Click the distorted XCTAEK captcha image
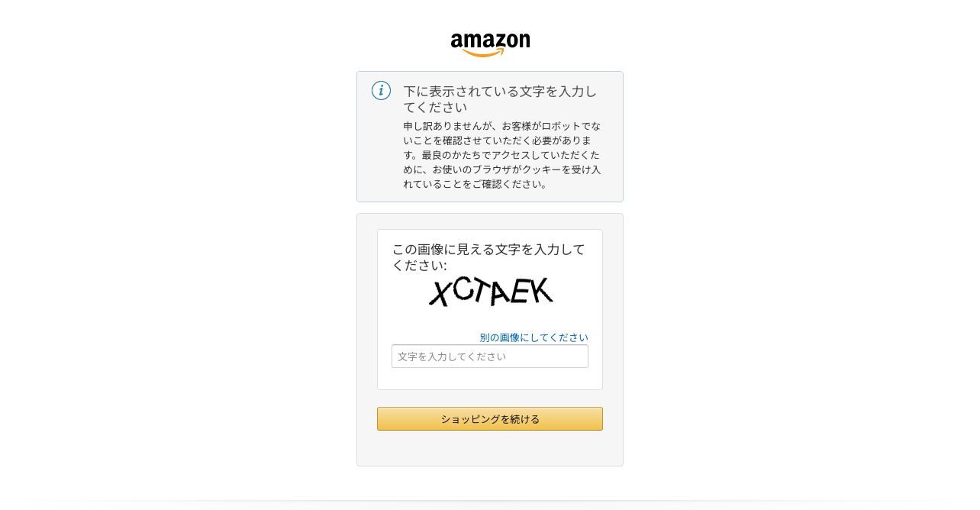Screen dimensions: 980x510 (491, 292)
